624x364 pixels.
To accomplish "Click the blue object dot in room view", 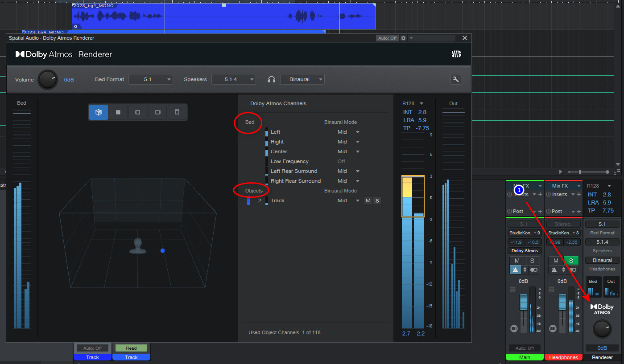I will pos(162,251).
